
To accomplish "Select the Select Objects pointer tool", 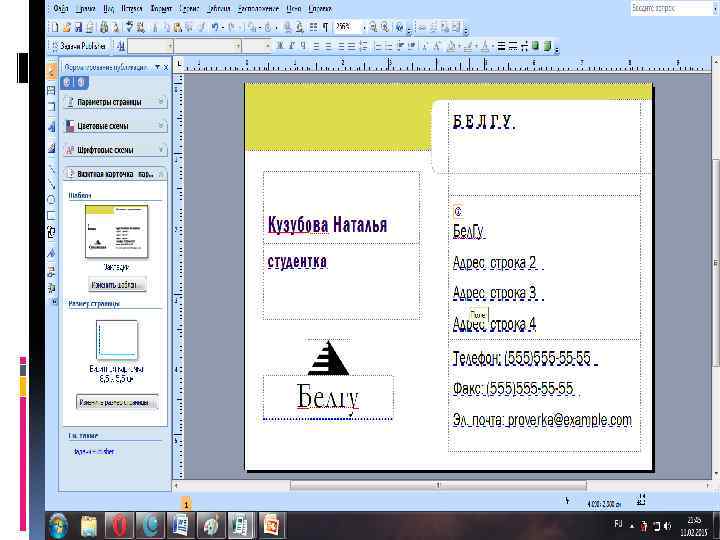I will coord(51,70).
